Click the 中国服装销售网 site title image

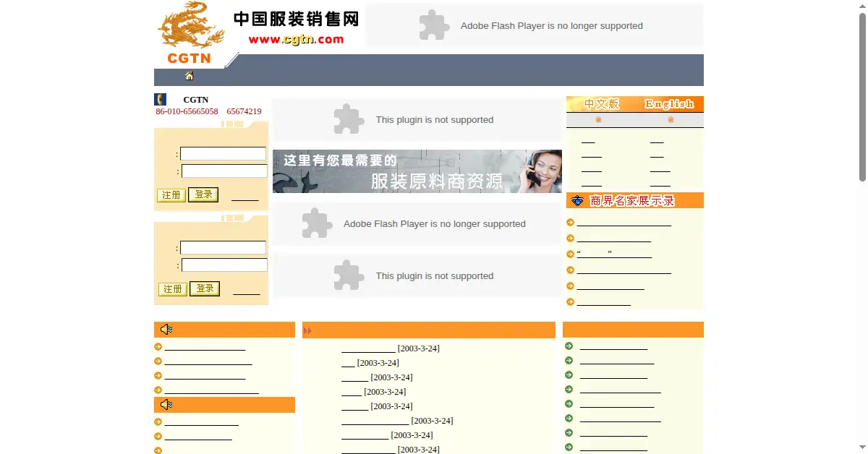coord(296,18)
